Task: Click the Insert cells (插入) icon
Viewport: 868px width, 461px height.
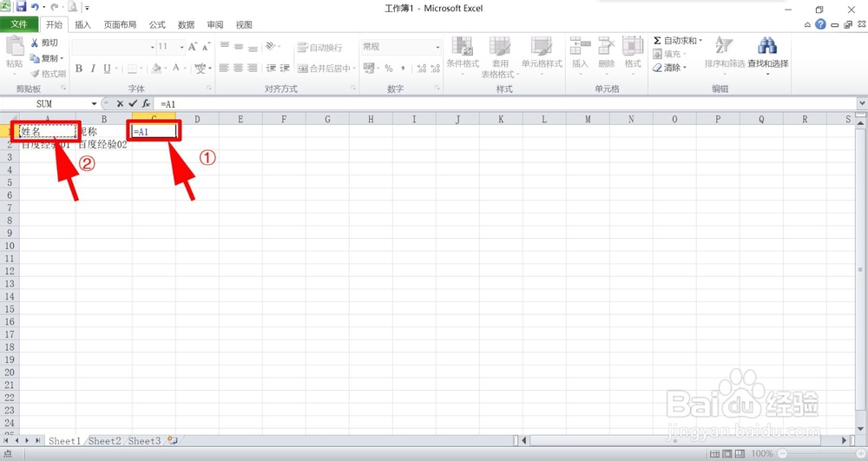Action: 580,46
